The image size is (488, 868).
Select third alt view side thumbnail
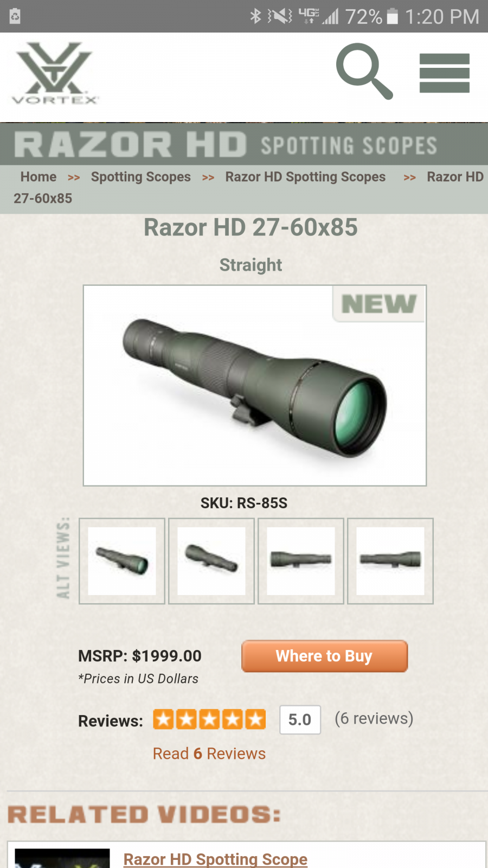(301, 561)
